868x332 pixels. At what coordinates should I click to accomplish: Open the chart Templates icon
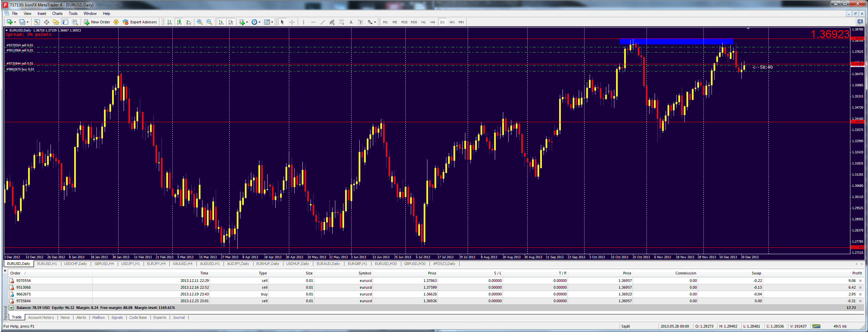click(267, 22)
